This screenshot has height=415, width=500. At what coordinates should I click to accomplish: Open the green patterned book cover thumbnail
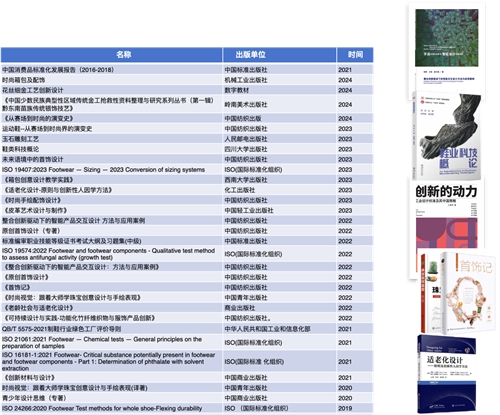[x=446, y=50]
